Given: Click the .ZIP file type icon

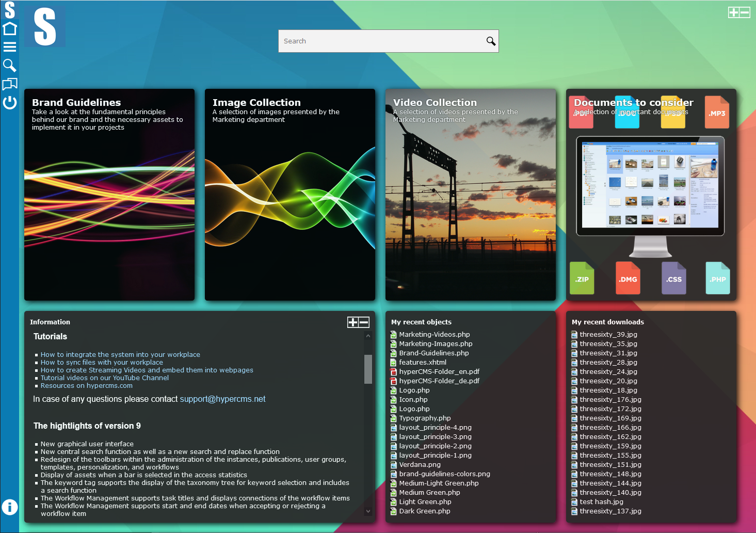Looking at the screenshot, I should click(x=582, y=278).
